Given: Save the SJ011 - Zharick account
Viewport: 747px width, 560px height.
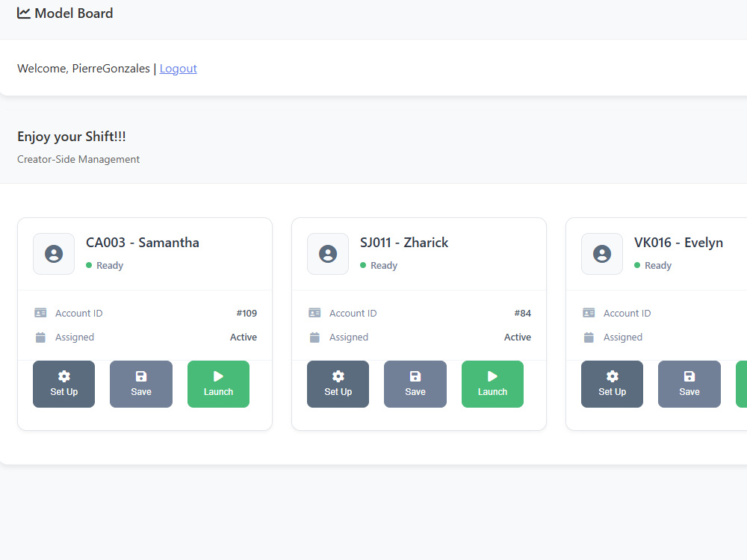Looking at the screenshot, I should (415, 384).
